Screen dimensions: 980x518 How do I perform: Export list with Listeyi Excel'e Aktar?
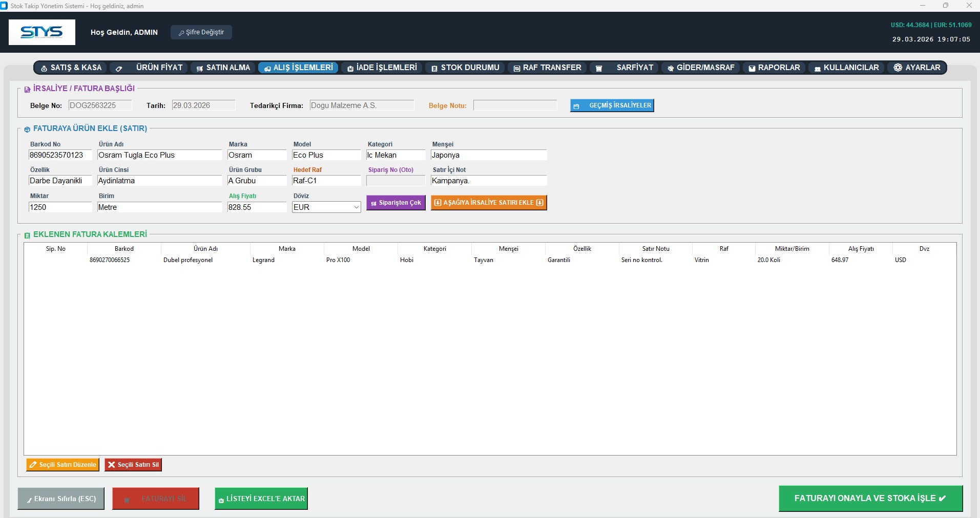(261, 499)
